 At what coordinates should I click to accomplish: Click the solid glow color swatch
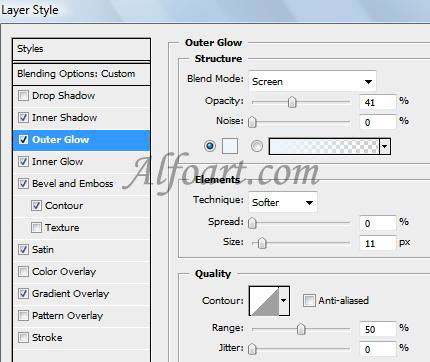[x=230, y=146]
